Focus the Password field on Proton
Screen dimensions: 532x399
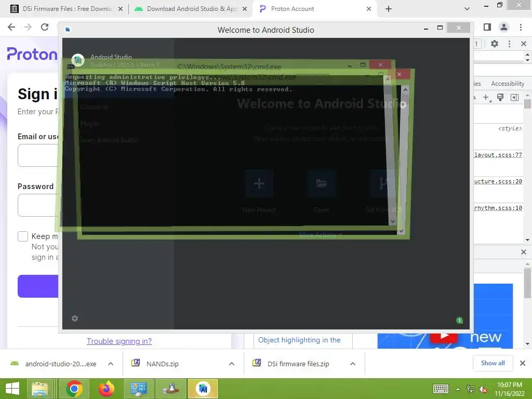pyautogui.click(x=38, y=205)
